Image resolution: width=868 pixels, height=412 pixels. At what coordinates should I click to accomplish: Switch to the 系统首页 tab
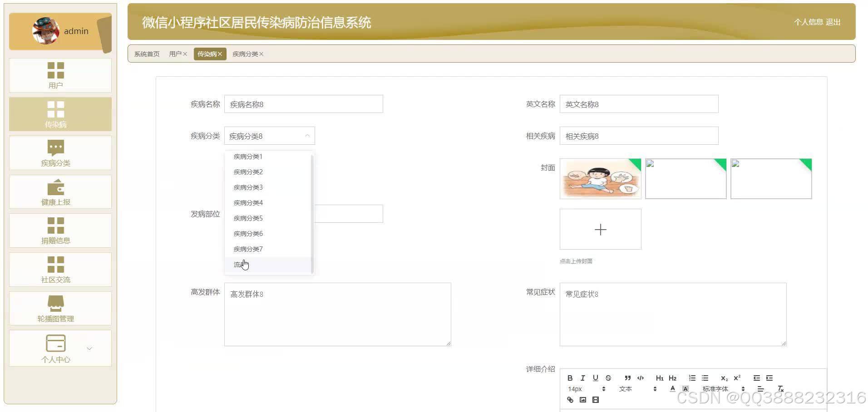tap(147, 54)
